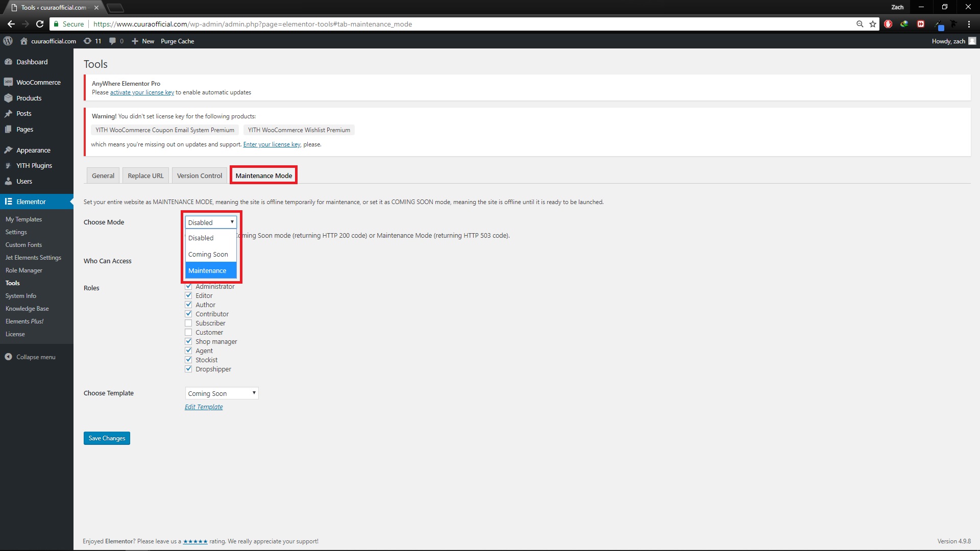
Task: Select Coming Soon option in mode list
Action: tap(211, 254)
